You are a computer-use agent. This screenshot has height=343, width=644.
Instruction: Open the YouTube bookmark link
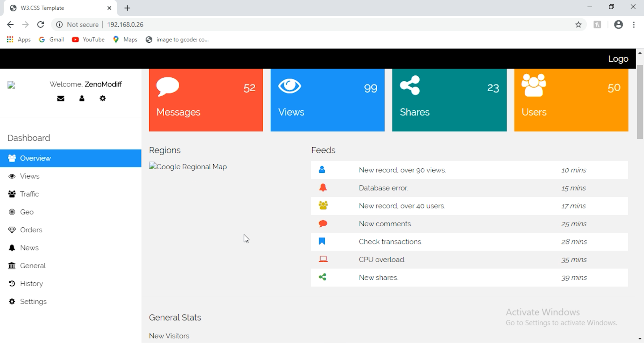click(88, 39)
